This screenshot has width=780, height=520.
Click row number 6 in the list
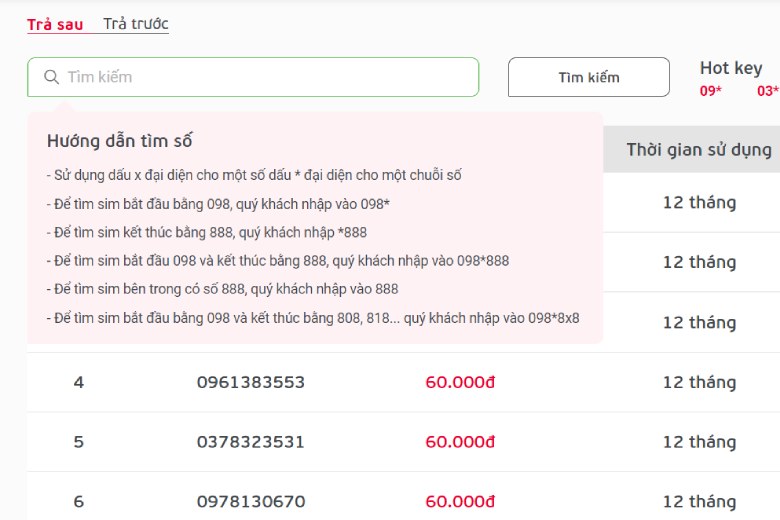[79, 502]
